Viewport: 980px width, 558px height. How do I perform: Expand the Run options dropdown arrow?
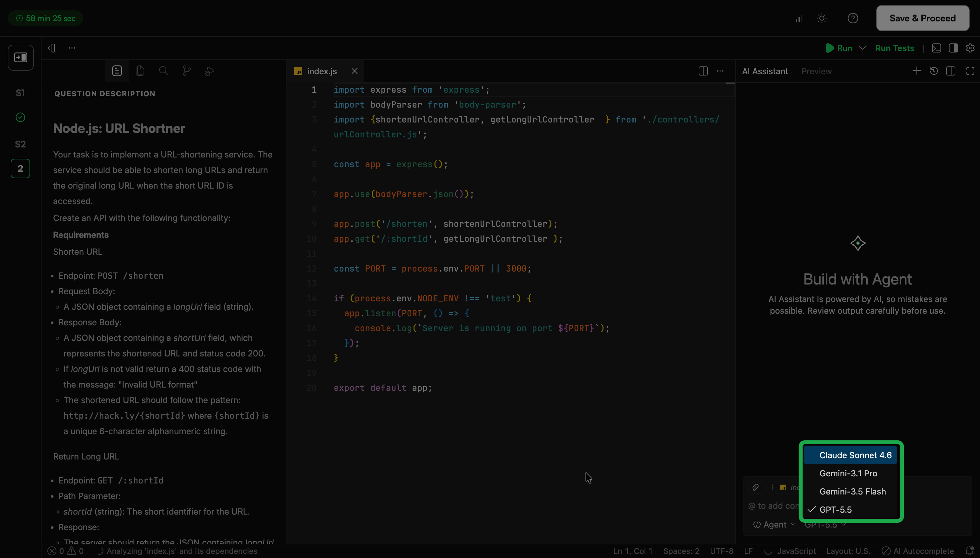coord(862,48)
